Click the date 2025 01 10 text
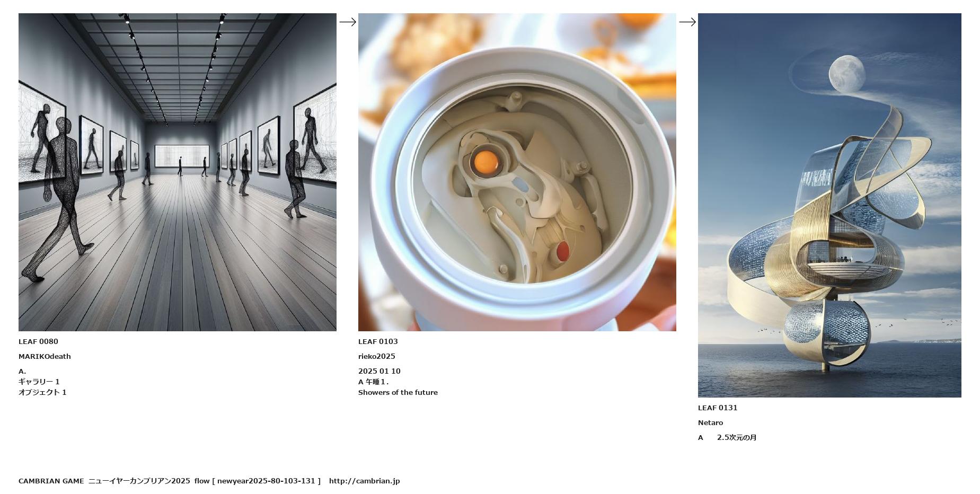This screenshot has height=494, width=980. tap(379, 371)
